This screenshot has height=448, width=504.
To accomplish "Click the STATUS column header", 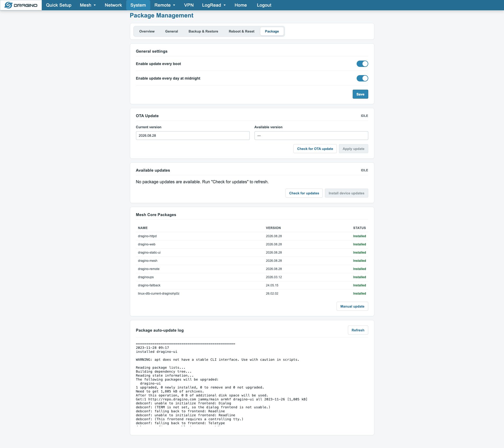I will (x=360, y=228).
